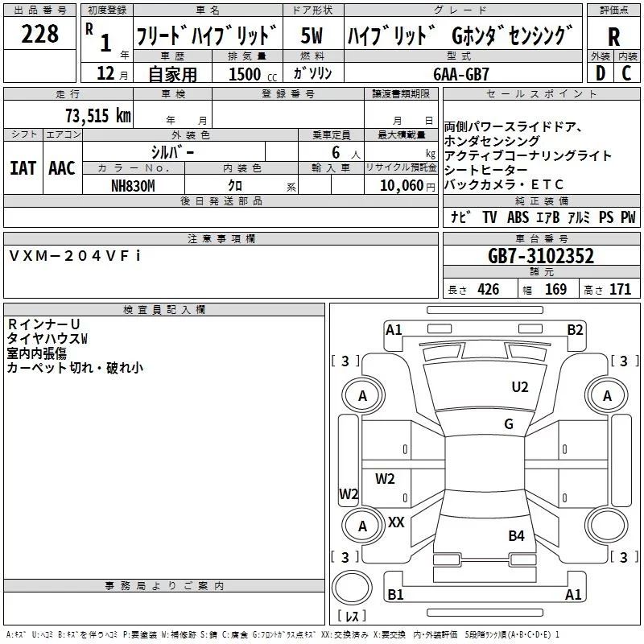Click the U2 marker on the car diagram
This screenshot has width=644, height=644.
(520, 387)
